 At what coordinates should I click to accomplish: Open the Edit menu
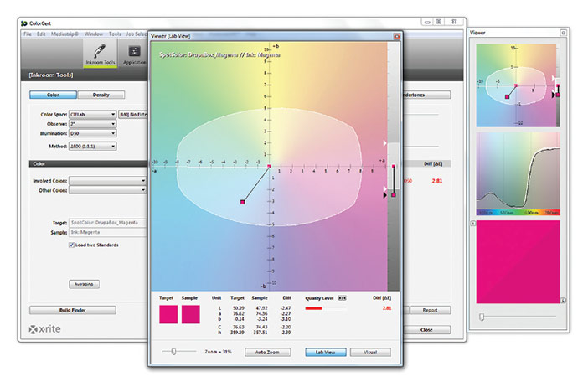(41, 34)
